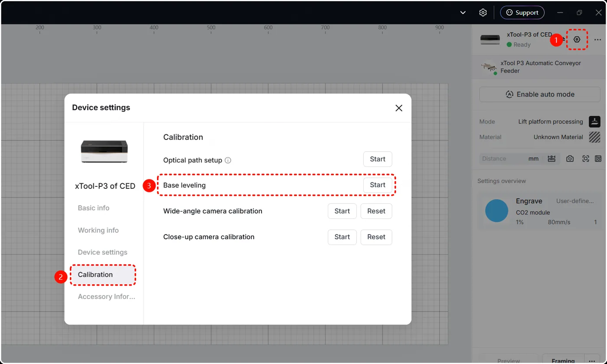Minimize the application window
This screenshot has height=364, width=607.
561,13
